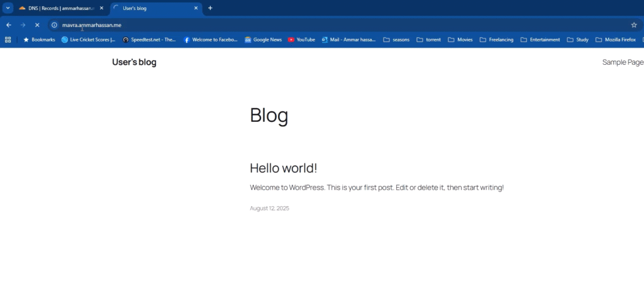The width and height of the screenshot is (644, 301).
Task: Select the User's blog browser tab
Action: tap(151, 8)
